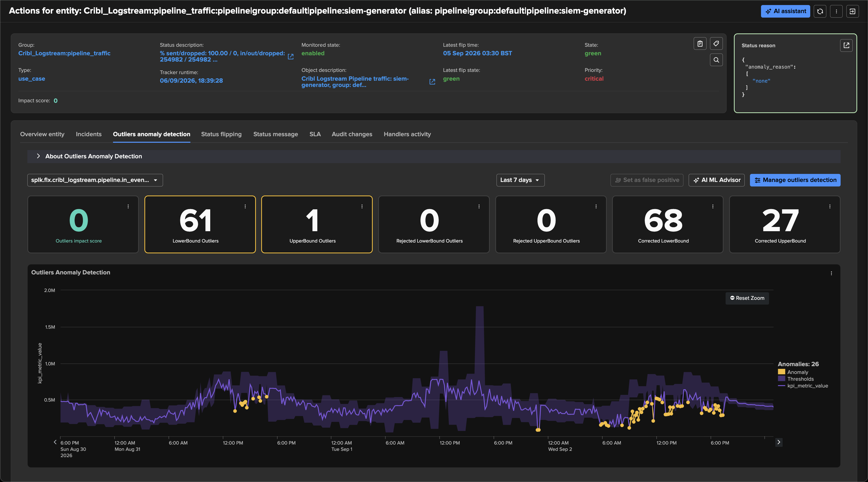Open menu on UpperBound Outliers card
The height and width of the screenshot is (482, 868).
coord(362,206)
